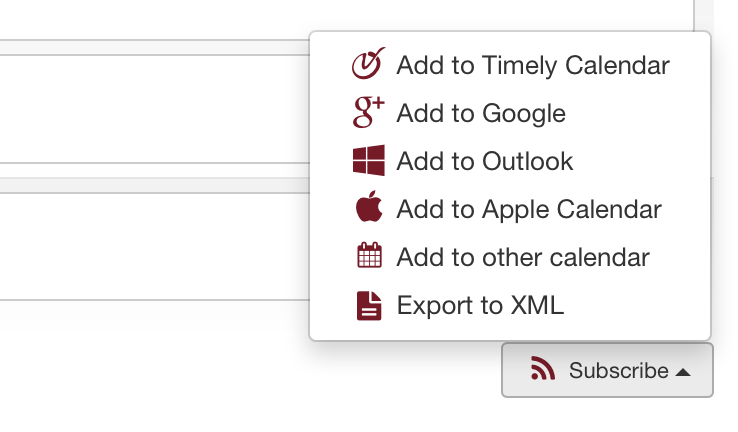Viewport: 738px width, 432px height.
Task: Collapse the Subscribe dropdown arrow
Action: coord(683,373)
